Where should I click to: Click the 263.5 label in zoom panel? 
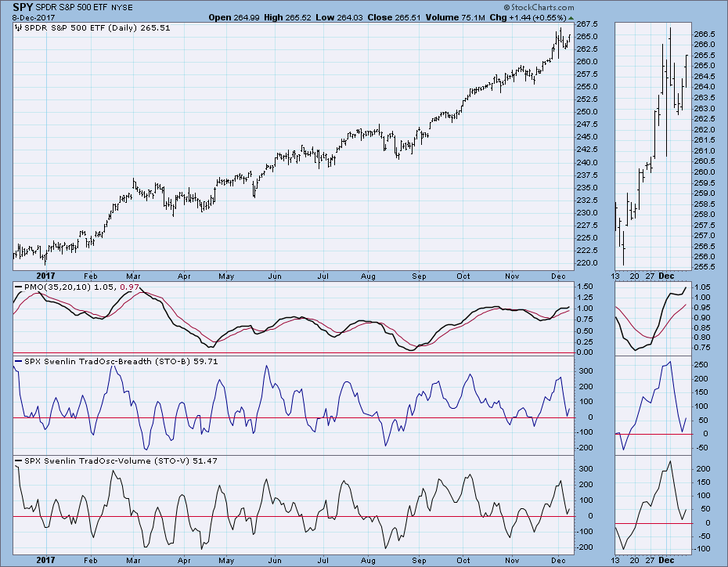pos(705,98)
